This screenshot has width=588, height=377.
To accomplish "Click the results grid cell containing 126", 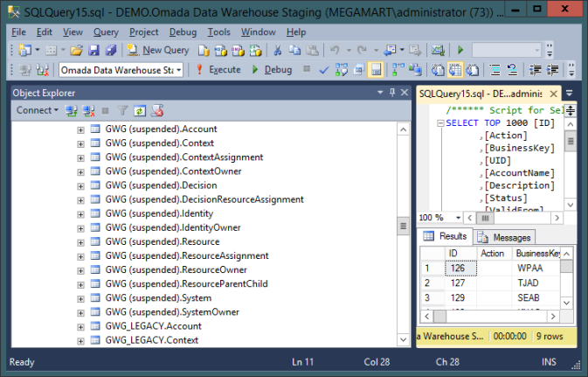I will pos(460,269).
